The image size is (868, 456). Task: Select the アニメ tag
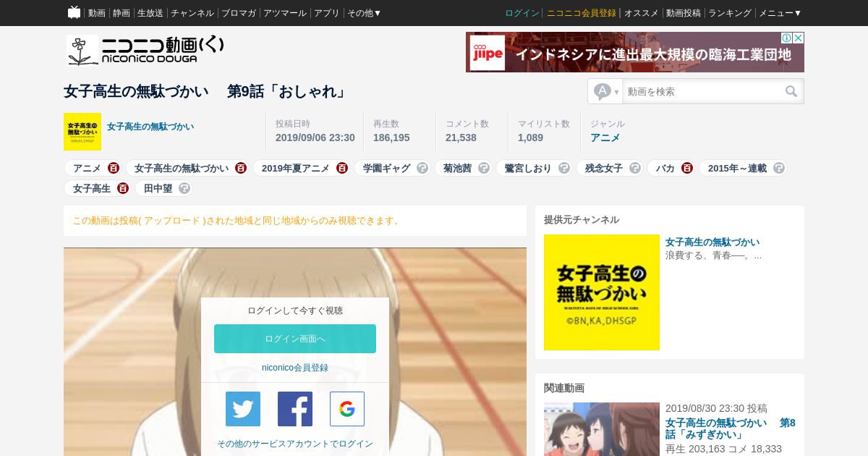click(87, 168)
